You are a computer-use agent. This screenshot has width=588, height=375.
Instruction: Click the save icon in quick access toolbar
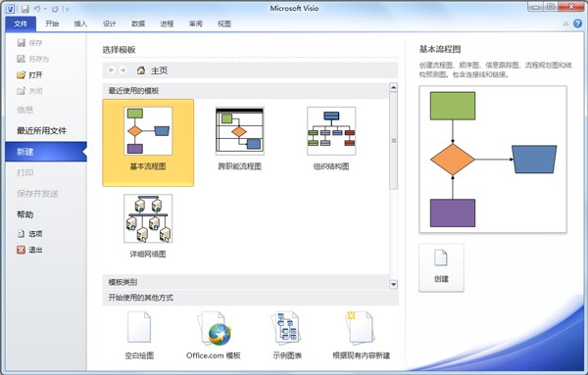[24, 9]
